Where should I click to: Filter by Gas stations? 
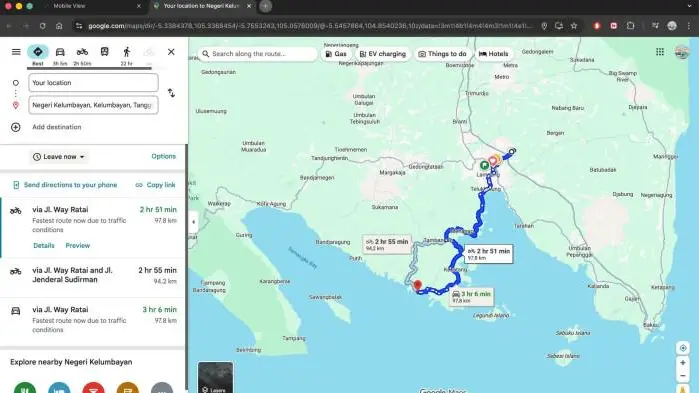(336, 54)
